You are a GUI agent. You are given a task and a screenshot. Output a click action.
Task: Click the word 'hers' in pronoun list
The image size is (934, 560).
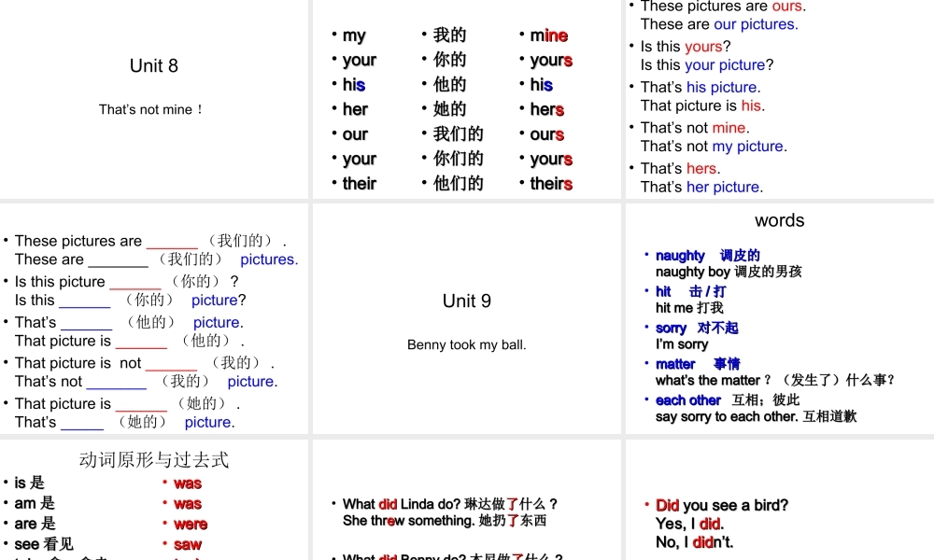pos(546,109)
